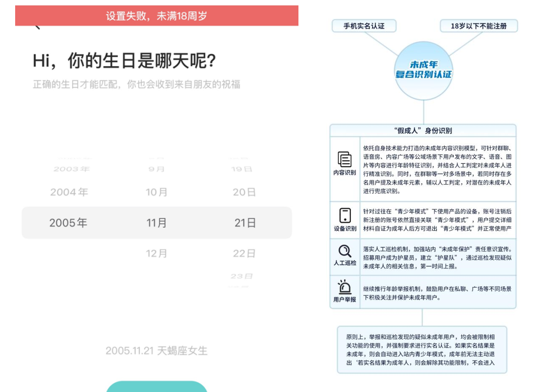Dismiss the red 设置失败 error banner
Viewport: 534px width, 392px height.
click(157, 16)
